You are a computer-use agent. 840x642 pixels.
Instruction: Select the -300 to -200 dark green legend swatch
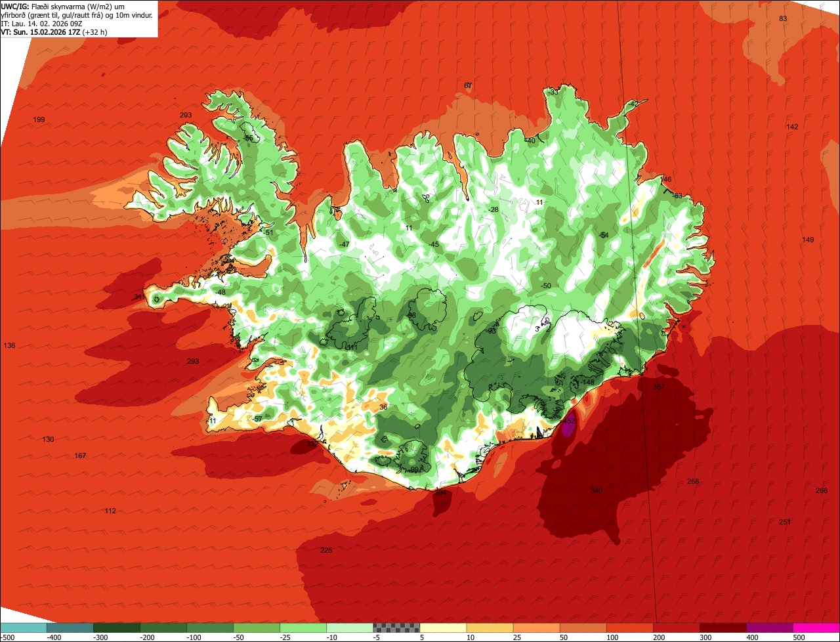pos(116,628)
